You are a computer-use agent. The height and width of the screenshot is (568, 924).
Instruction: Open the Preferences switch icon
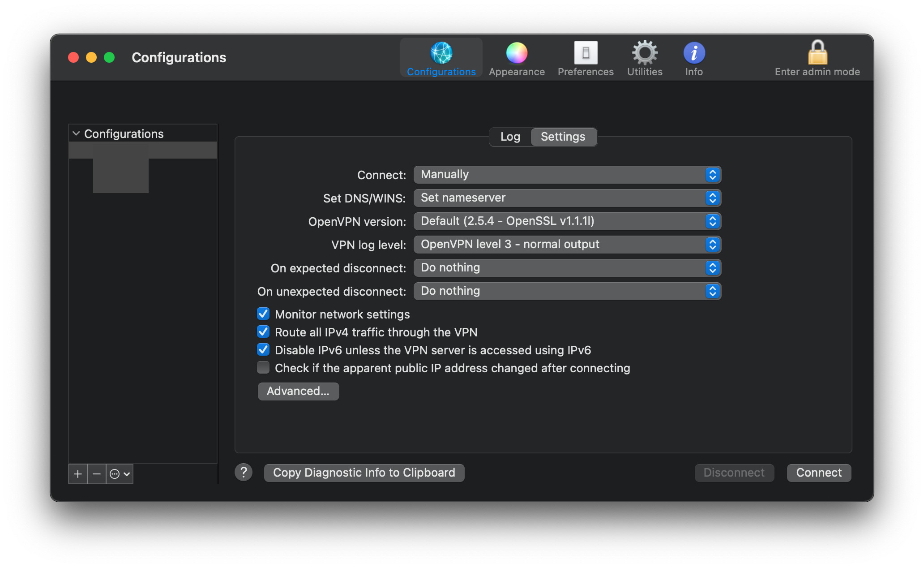point(586,53)
